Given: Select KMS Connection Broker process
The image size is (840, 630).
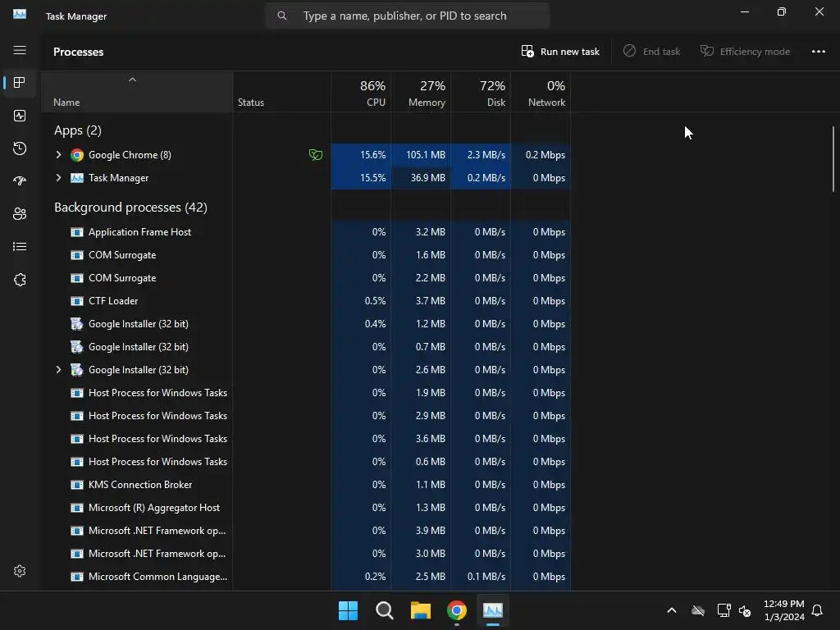Looking at the screenshot, I should [x=305, y=485].
